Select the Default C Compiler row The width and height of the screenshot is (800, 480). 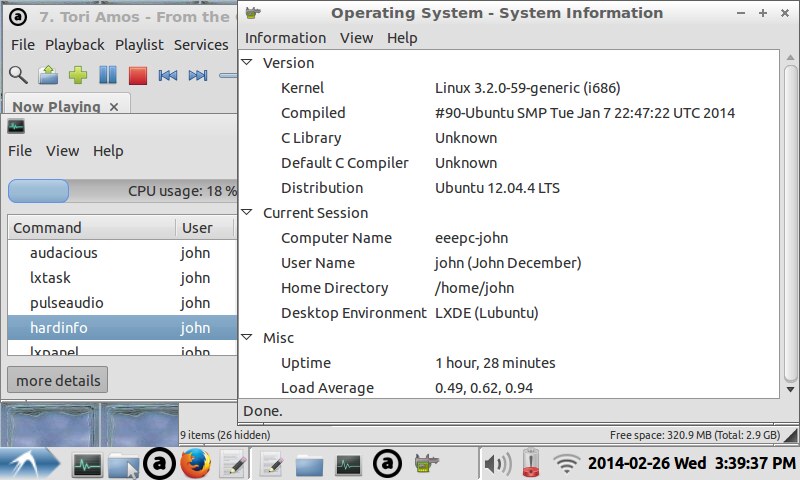click(509, 163)
